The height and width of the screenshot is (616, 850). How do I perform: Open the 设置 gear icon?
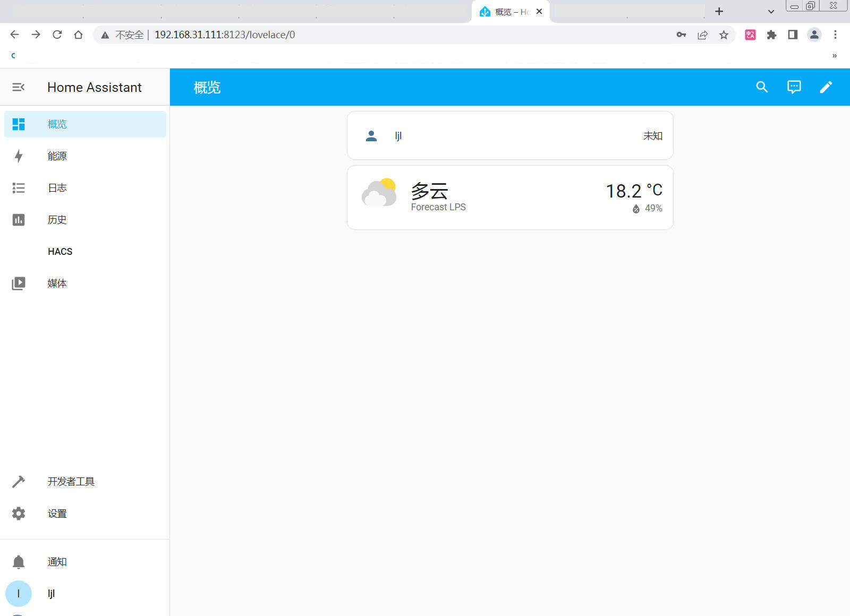(x=19, y=514)
